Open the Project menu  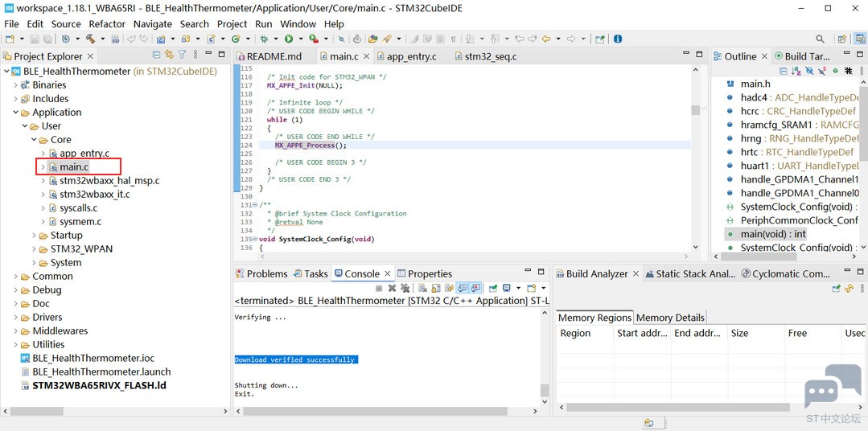tap(232, 24)
